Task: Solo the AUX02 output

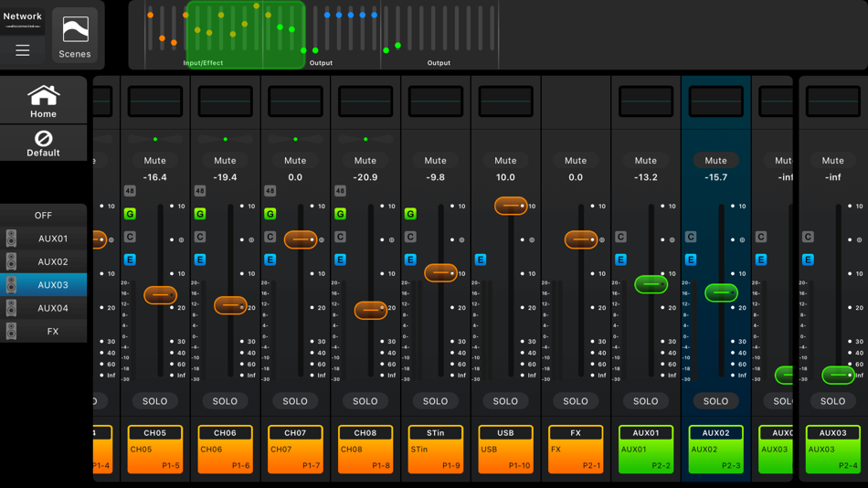Action: pos(715,401)
